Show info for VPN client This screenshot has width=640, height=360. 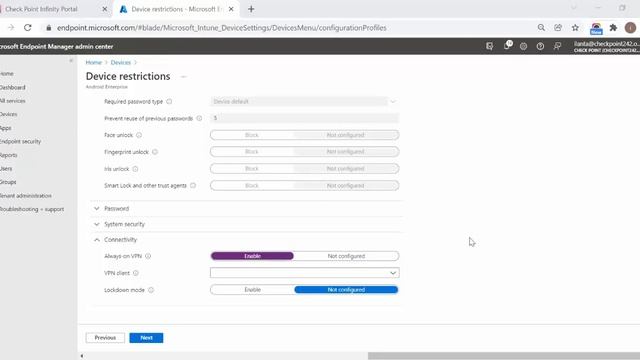(136, 273)
